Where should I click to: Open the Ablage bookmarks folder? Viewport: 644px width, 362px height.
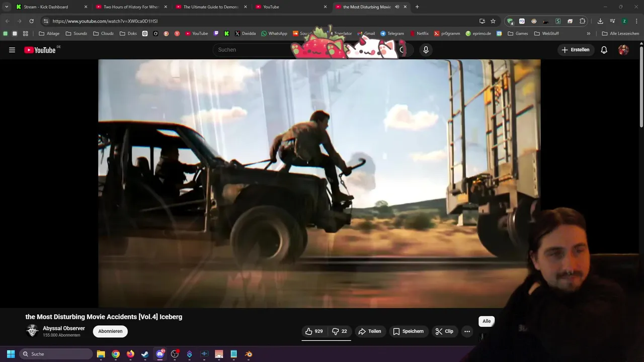coord(49,34)
